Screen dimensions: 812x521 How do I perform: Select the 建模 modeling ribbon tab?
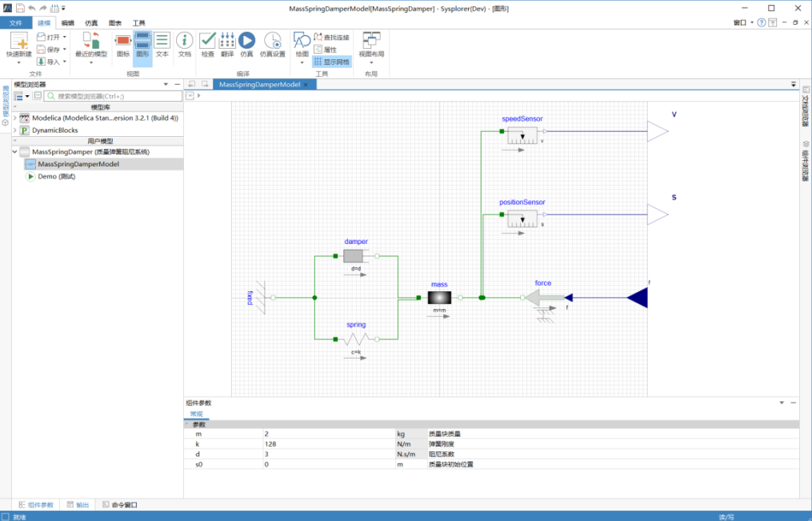44,22
